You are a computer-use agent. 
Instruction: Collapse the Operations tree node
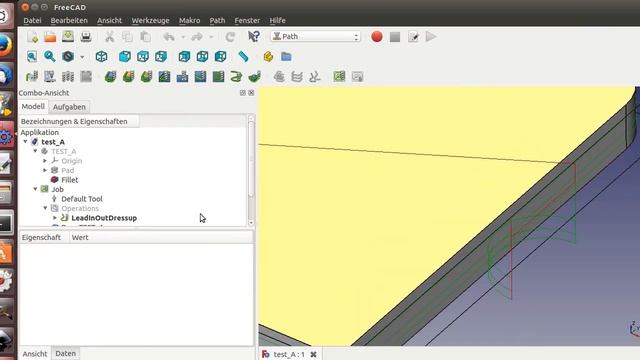coord(45,208)
